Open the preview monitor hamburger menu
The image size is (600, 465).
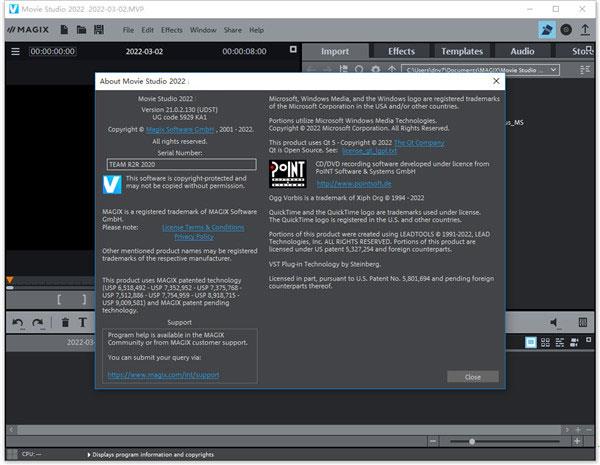[15, 51]
